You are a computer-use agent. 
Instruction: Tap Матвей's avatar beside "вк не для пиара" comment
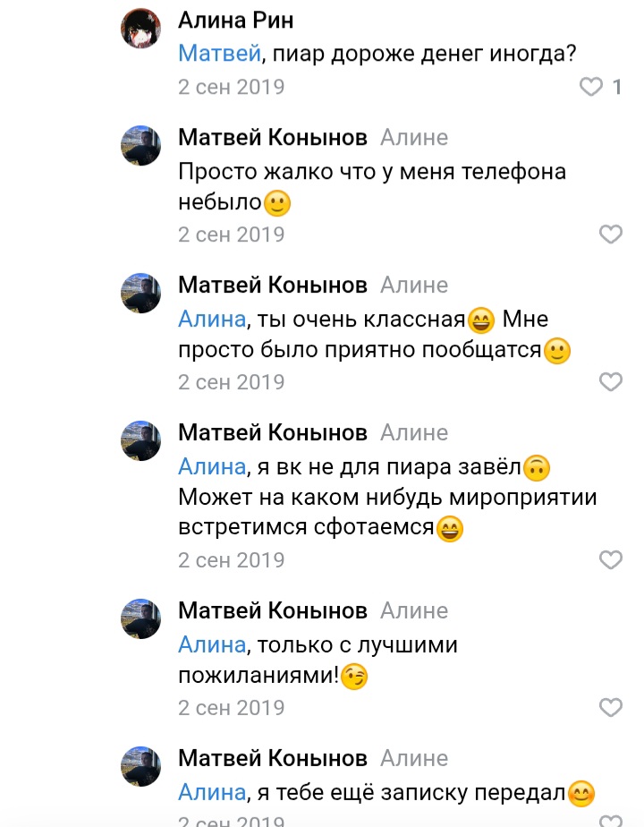(x=140, y=441)
